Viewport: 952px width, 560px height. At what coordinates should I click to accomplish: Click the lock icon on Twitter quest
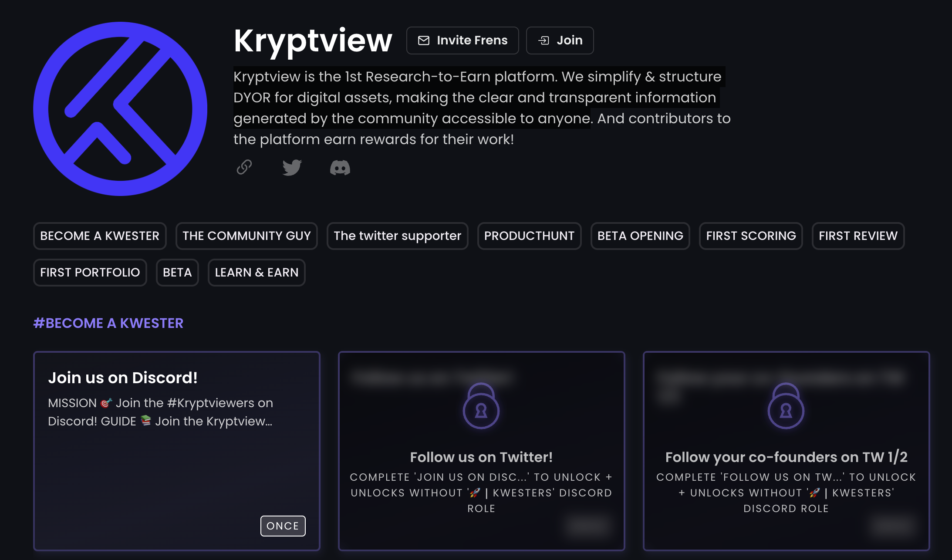click(x=481, y=406)
